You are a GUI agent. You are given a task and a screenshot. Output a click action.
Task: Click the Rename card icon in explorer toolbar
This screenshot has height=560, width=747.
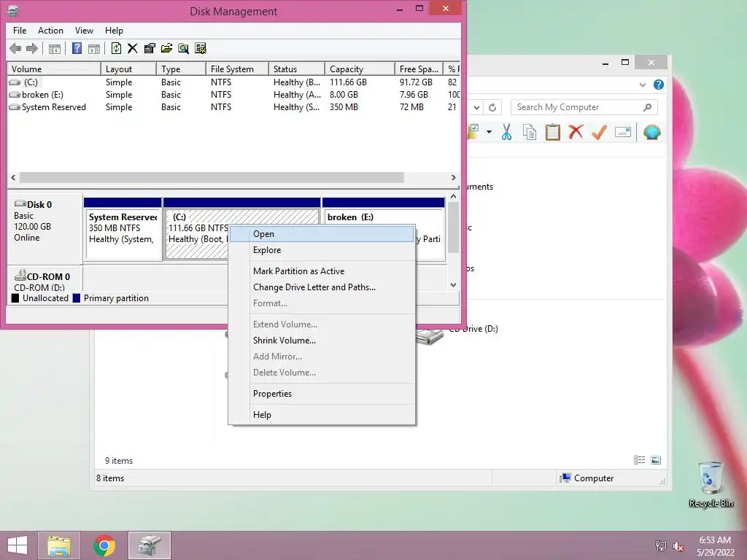(623, 132)
